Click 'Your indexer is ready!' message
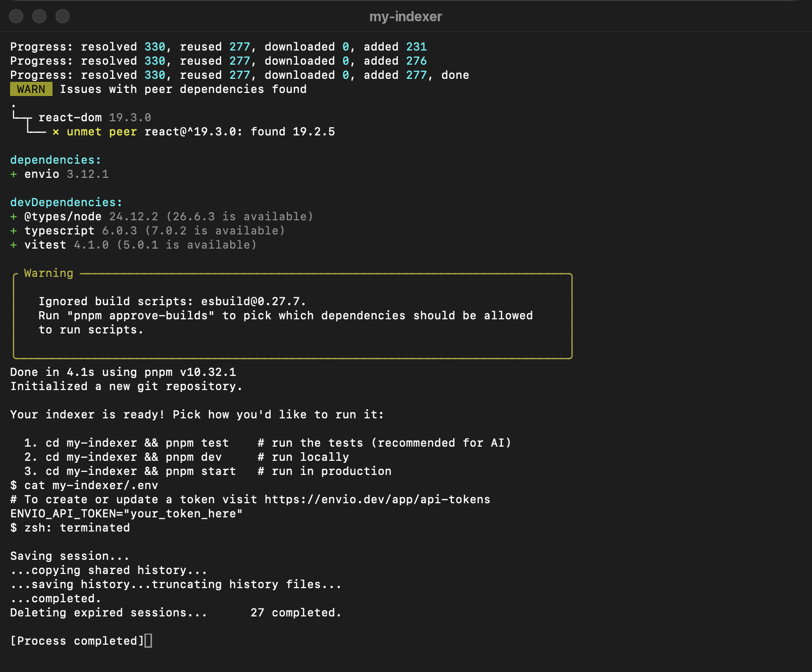 [87, 415]
